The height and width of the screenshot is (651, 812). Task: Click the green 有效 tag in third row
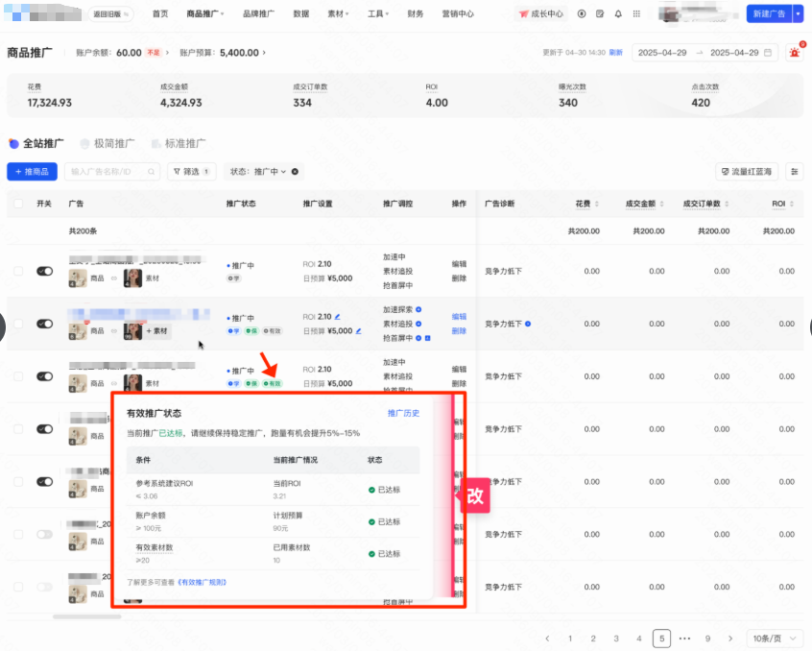pyautogui.click(x=272, y=384)
